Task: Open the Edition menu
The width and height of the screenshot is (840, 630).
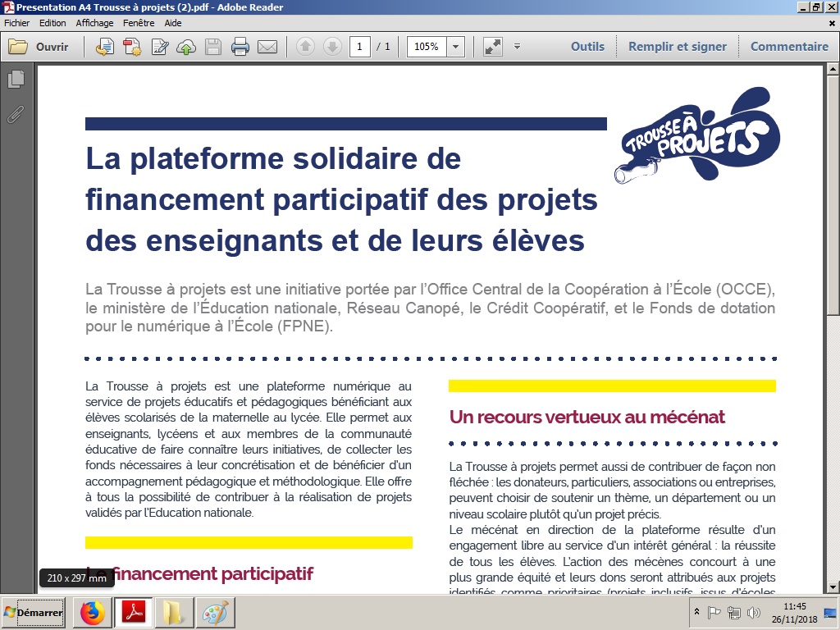Action: 52,23
